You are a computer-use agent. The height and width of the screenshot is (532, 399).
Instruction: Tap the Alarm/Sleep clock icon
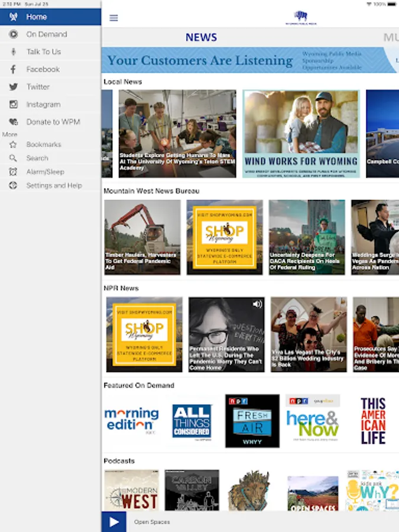coord(13,171)
